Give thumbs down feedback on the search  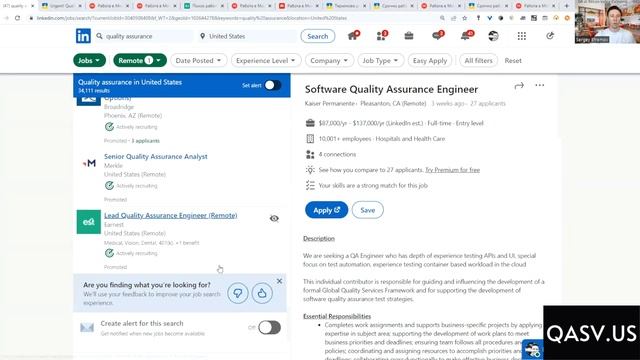coord(238,293)
